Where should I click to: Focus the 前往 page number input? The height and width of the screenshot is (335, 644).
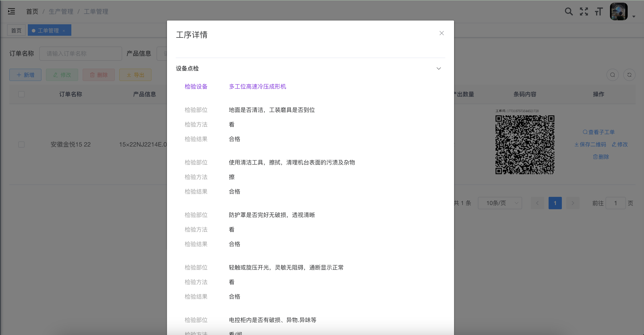616,203
